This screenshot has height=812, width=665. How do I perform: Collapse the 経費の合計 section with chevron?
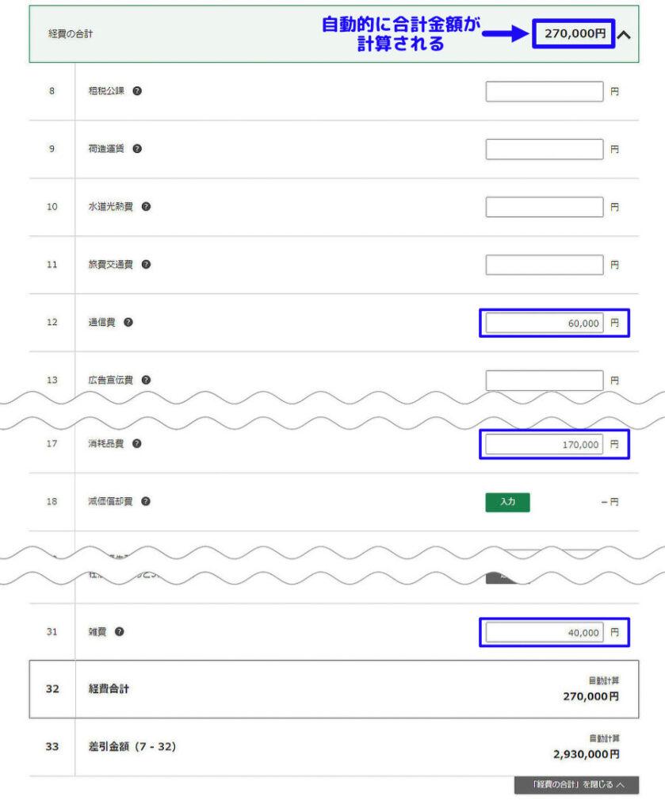coord(625,35)
